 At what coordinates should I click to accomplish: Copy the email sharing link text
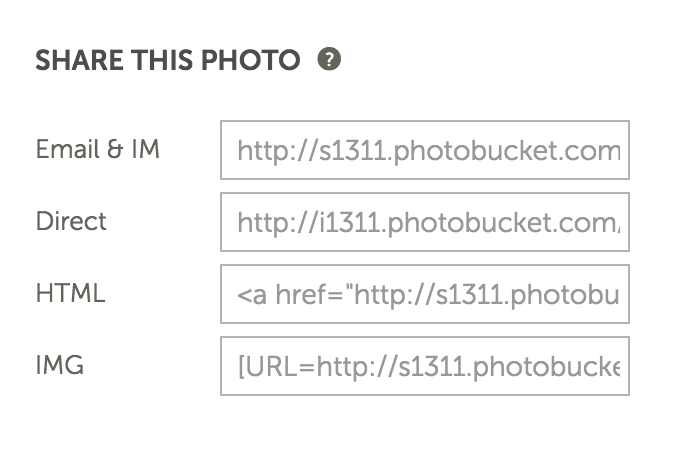point(429,151)
